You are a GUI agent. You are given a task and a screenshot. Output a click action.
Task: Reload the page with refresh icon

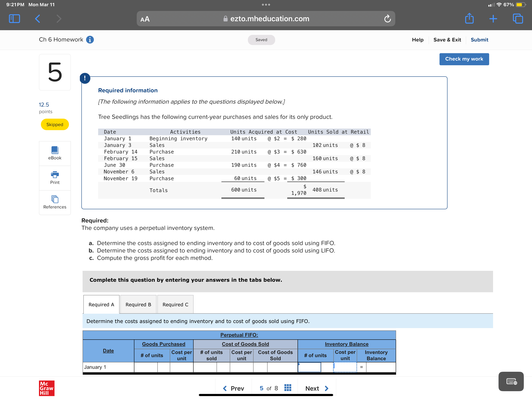point(387,19)
